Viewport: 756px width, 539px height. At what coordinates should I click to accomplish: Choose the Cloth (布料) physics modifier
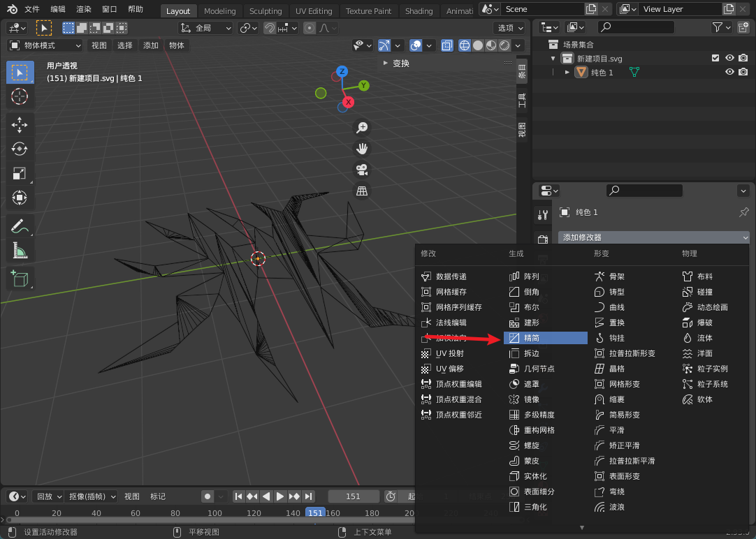pos(713,276)
